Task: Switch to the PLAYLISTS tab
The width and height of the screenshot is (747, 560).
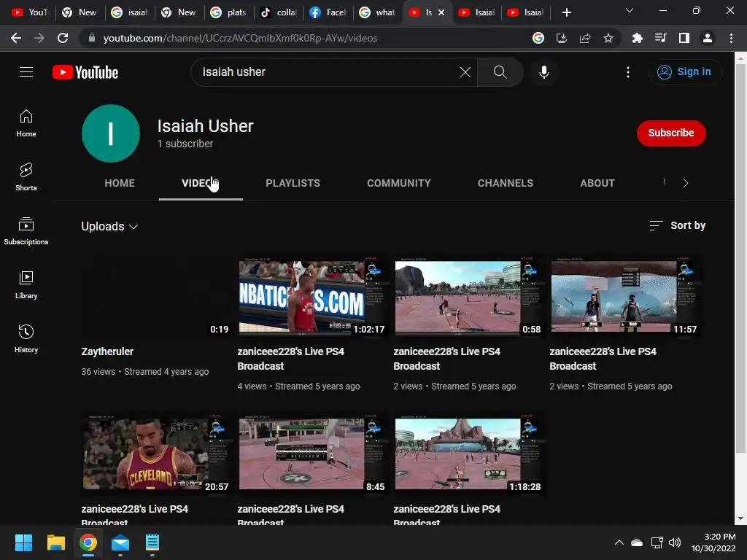Action: tap(293, 183)
